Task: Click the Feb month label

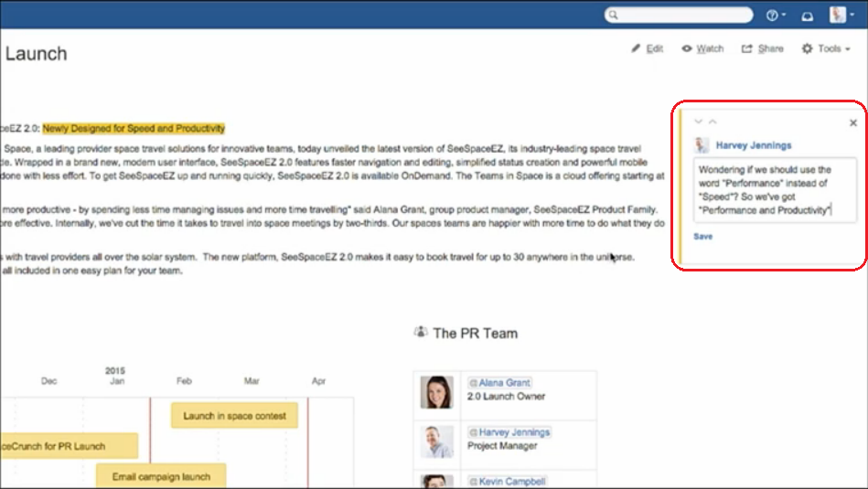Action: point(184,380)
